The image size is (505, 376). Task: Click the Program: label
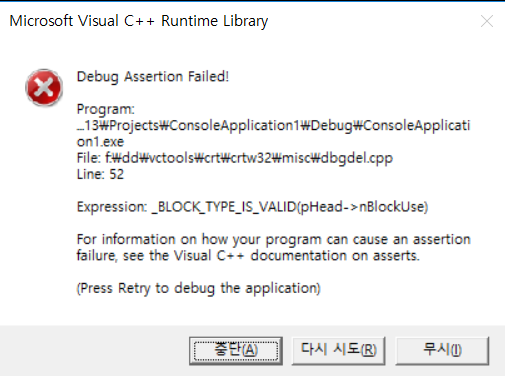click(106, 109)
